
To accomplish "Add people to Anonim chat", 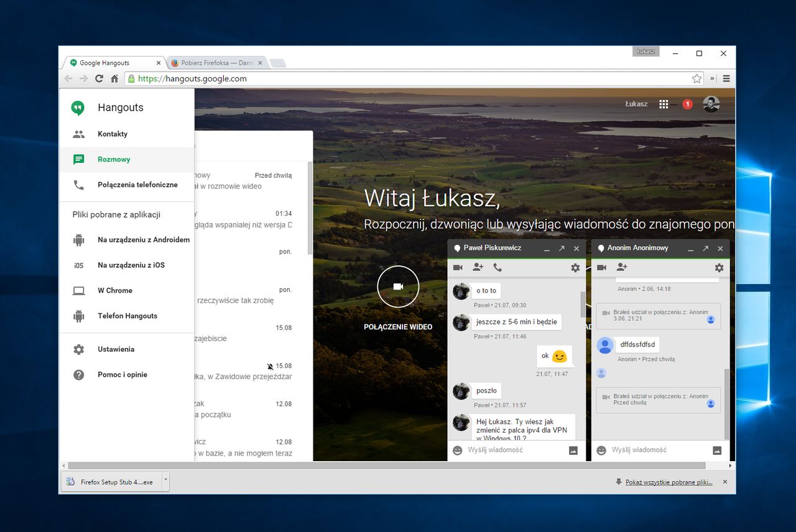I will tap(621, 267).
